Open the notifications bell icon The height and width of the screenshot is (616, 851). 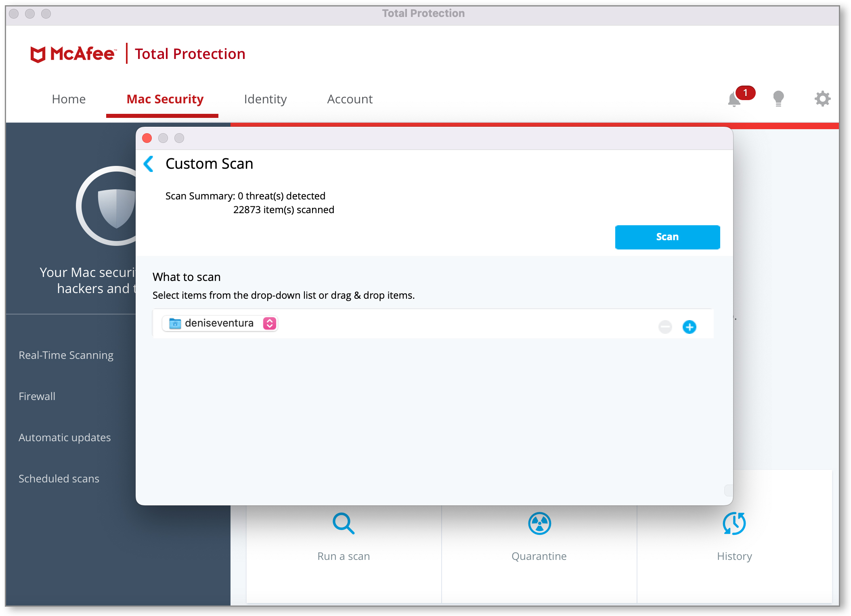pyautogui.click(x=734, y=99)
